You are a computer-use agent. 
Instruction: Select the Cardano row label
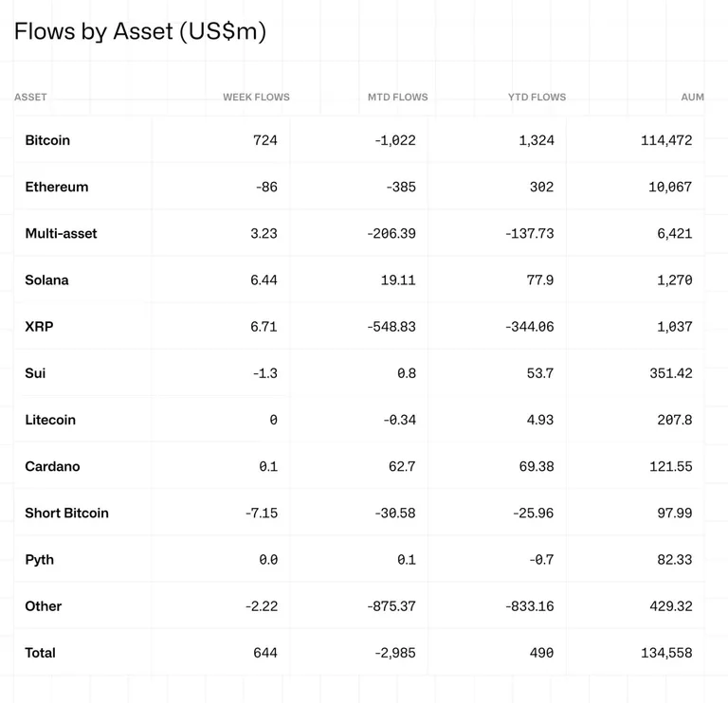pyautogui.click(x=52, y=466)
